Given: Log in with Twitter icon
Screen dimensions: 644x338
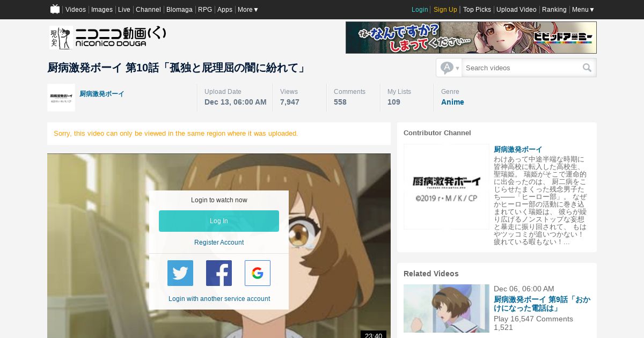Looking at the screenshot, I should pos(180,273).
